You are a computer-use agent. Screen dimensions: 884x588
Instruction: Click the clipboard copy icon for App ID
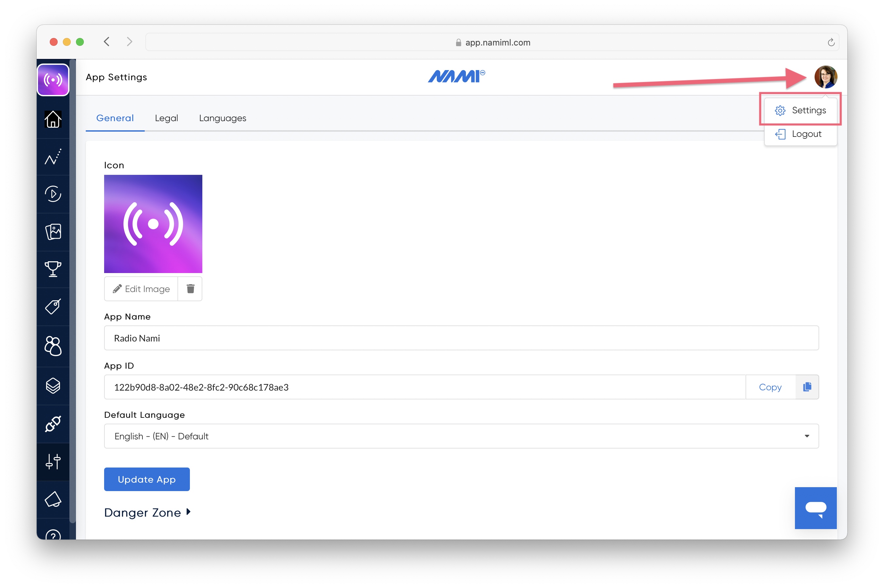coord(807,387)
